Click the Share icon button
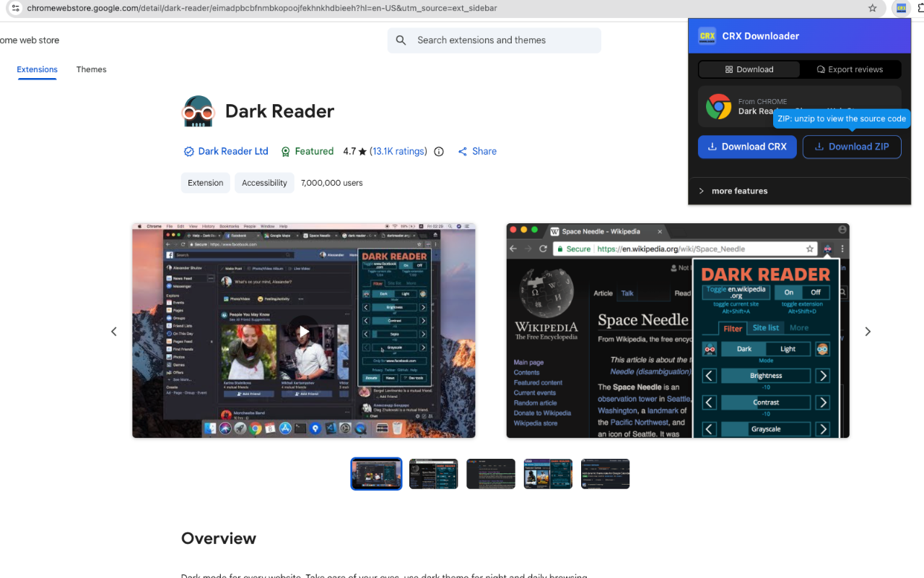The width and height of the screenshot is (924, 578). point(477,152)
